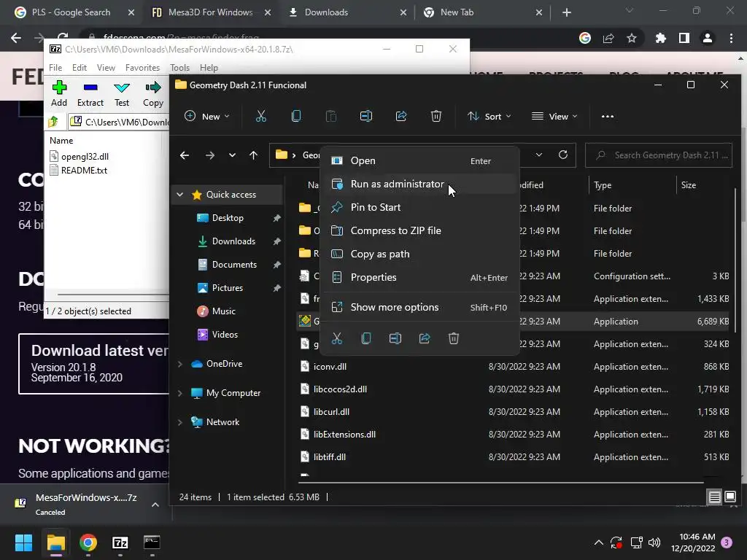
Task: Select Compress to ZIP file
Action: click(x=419, y=230)
